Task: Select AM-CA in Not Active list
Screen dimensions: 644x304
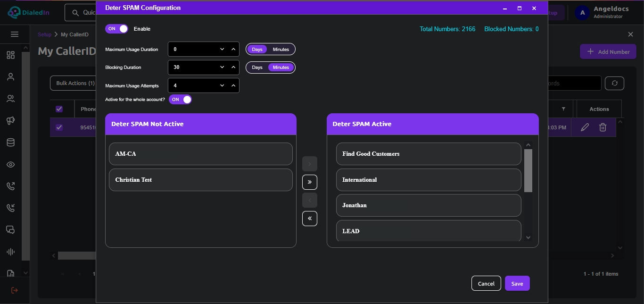Action: coord(201,154)
